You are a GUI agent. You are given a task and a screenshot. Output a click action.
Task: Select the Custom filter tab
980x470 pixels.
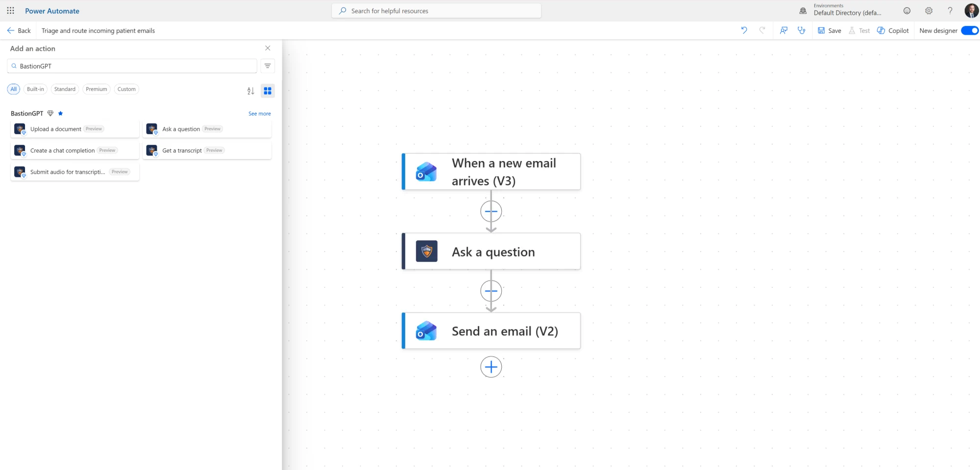pos(126,89)
